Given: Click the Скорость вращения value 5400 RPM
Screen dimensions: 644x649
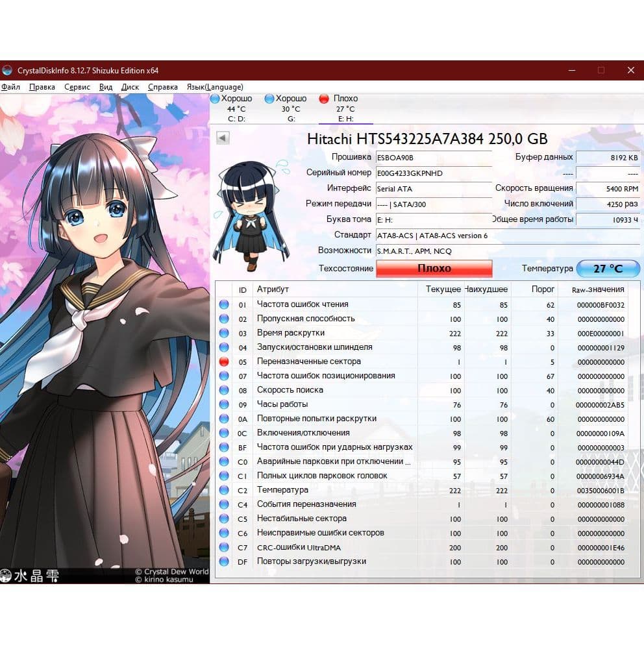Looking at the screenshot, I should point(608,189).
